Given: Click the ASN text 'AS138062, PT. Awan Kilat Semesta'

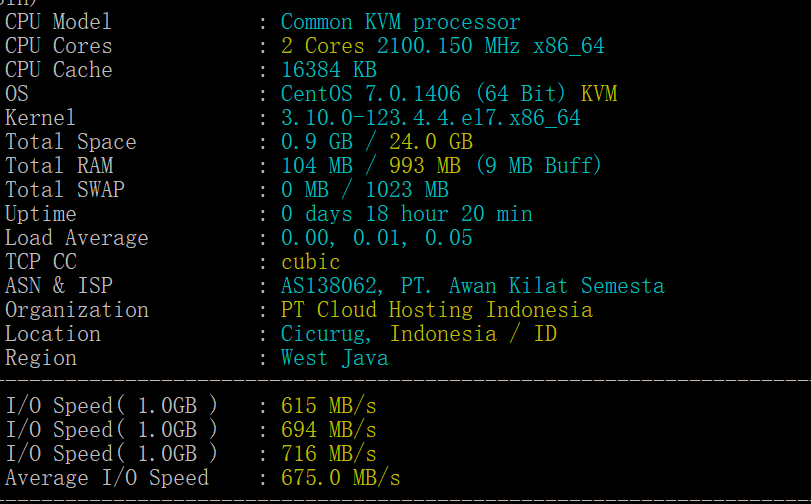Looking at the screenshot, I should pyautogui.click(x=472, y=286).
